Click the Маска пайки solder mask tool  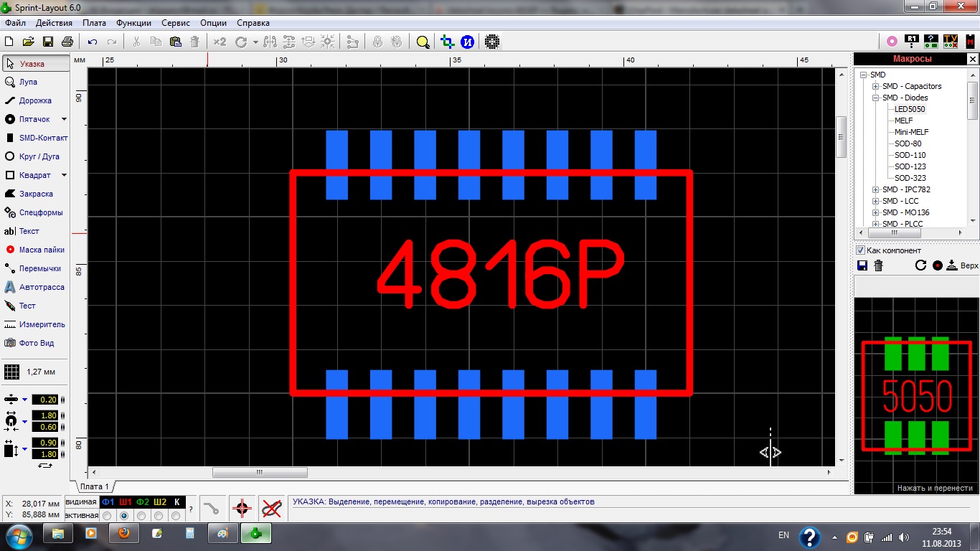(x=41, y=250)
